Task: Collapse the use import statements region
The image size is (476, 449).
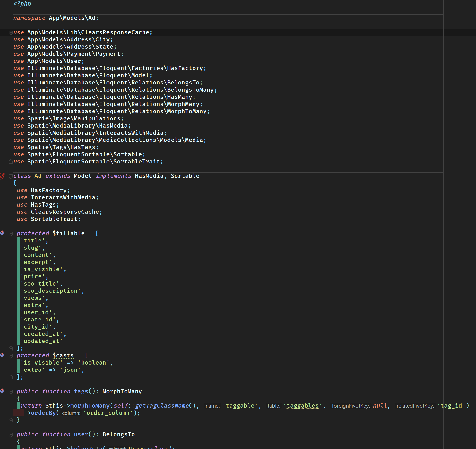Action: pyautogui.click(x=11, y=32)
